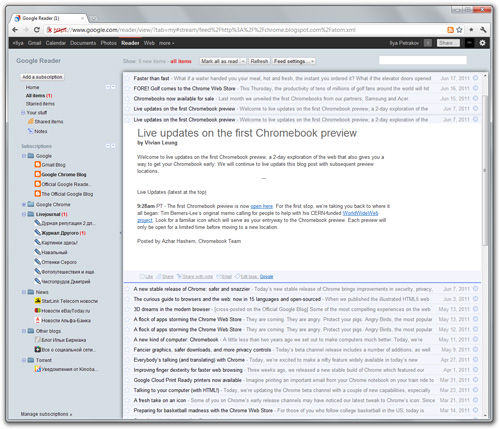Collapse Your stuff section
Image resolution: width=500 pixels, height=429 pixels.
(x=23, y=113)
